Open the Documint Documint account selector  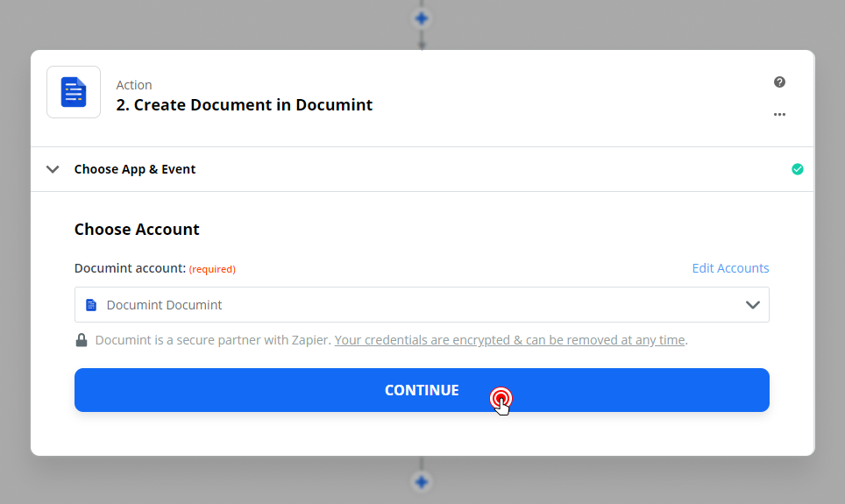coord(421,305)
